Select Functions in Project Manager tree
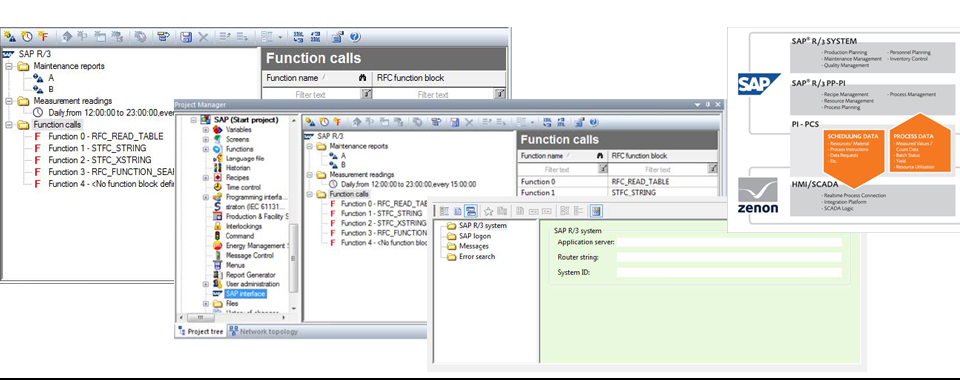Image resolution: width=960 pixels, height=380 pixels. [239, 149]
